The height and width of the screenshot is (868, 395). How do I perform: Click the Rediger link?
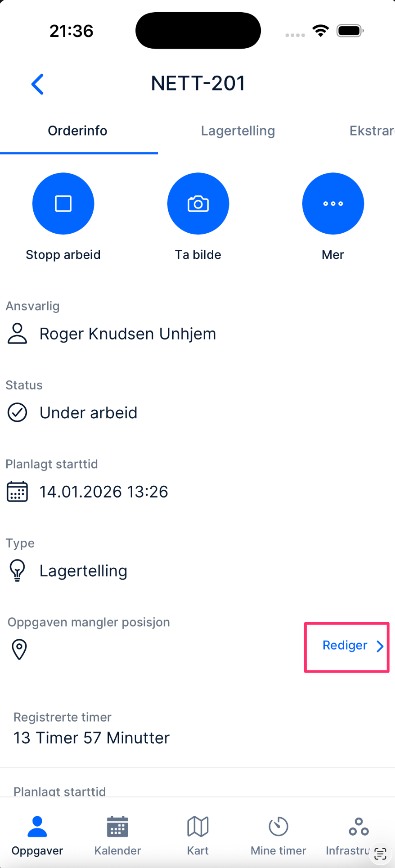pyautogui.click(x=345, y=646)
